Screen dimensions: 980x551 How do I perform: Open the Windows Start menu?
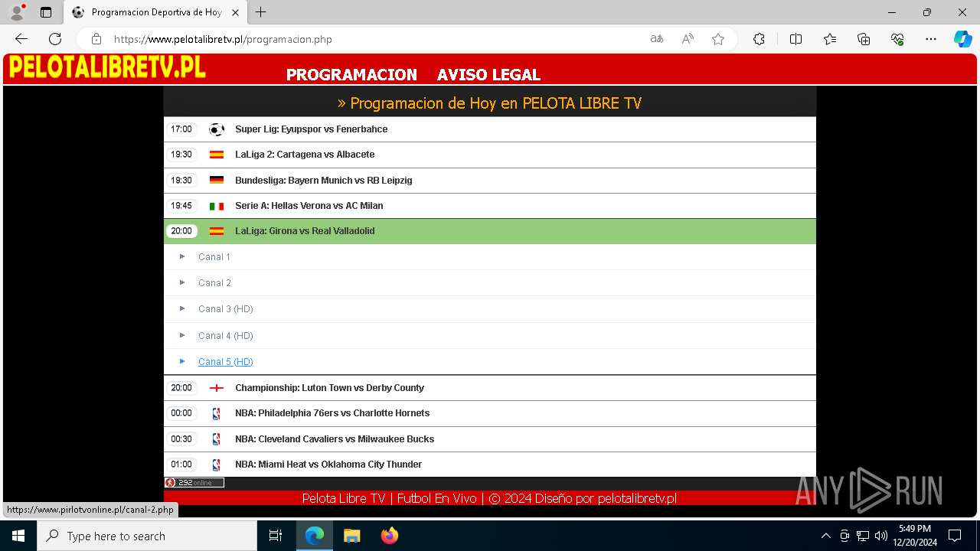18,536
